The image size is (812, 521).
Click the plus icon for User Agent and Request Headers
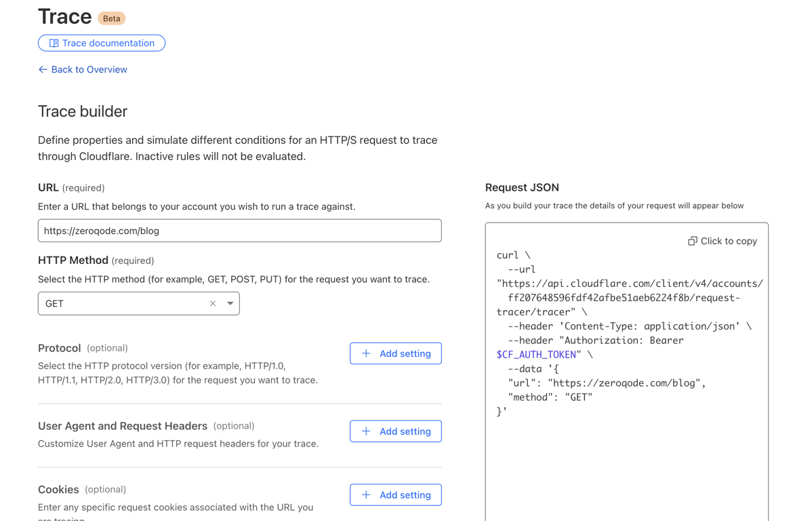366,431
